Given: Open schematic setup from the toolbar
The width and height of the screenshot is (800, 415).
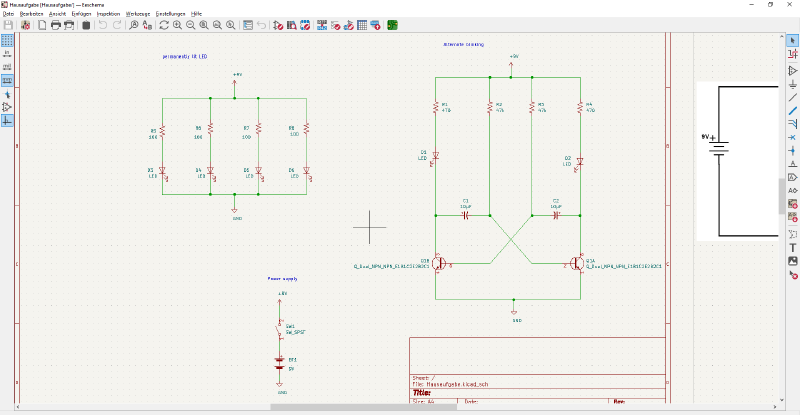Looking at the screenshot, I should coord(25,25).
